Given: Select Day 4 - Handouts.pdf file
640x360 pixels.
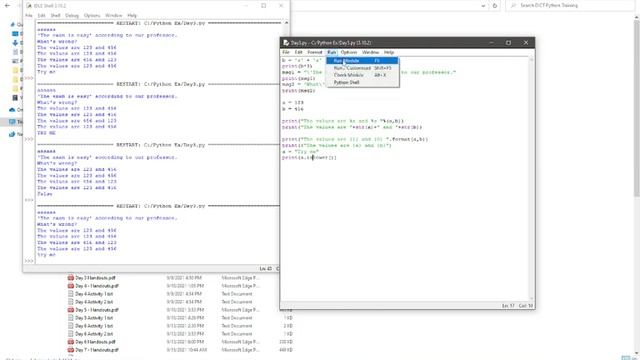Looking at the screenshot, I should (x=97, y=286).
